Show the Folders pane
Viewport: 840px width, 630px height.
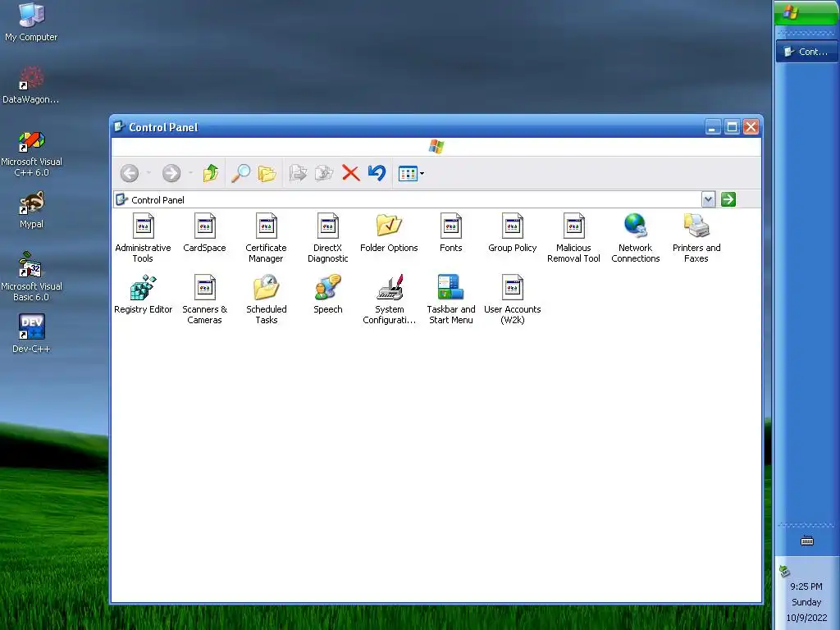pos(267,173)
